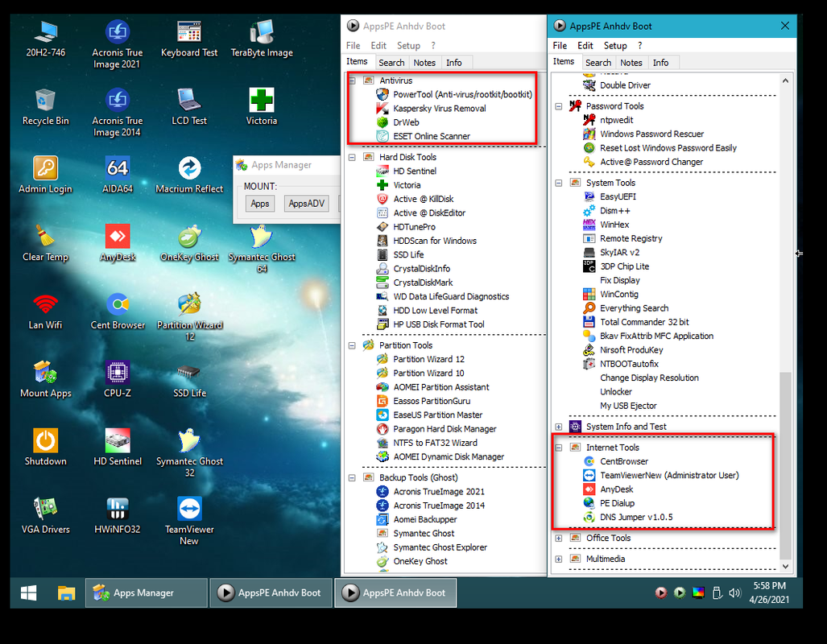The image size is (827, 644).
Task: Open Lan Wifi desktop icon
Action: (45, 312)
